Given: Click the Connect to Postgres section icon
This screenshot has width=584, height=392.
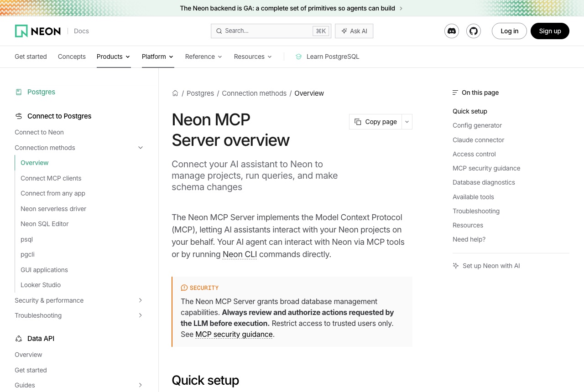Looking at the screenshot, I should pyautogui.click(x=19, y=116).
